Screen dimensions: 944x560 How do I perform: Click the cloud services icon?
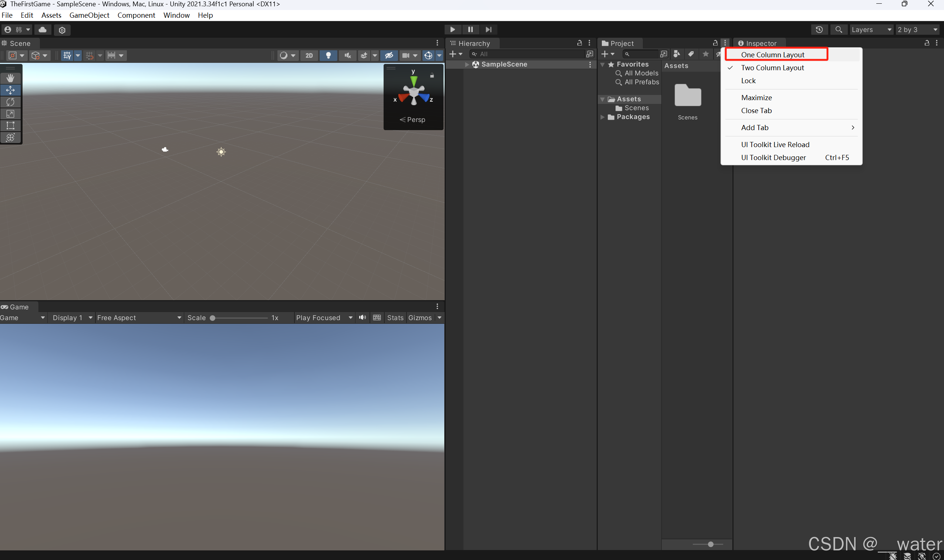tap(43, 30)
